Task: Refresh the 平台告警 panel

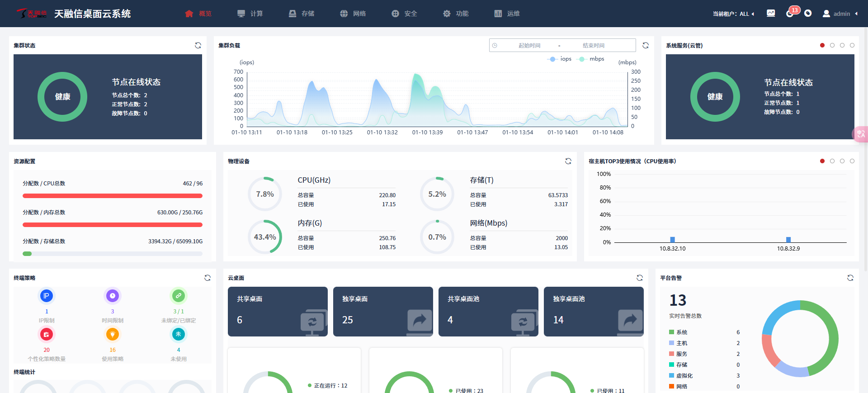Action: click(850, 278)
